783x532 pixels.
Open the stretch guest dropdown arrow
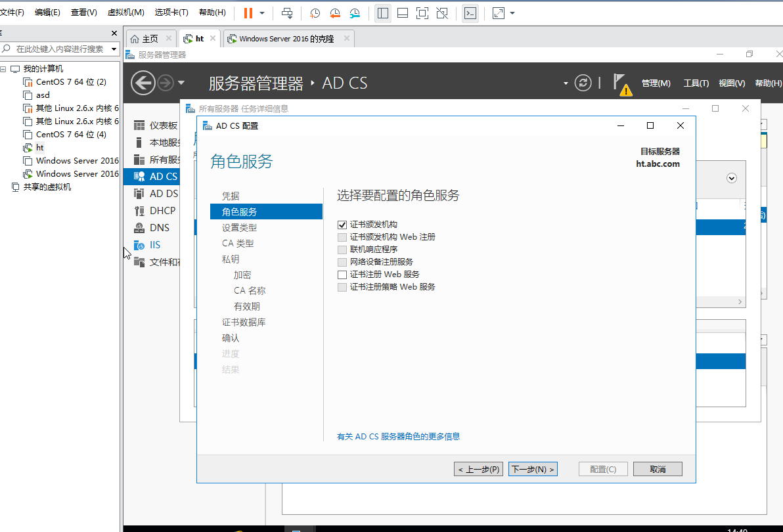click(512, 13)
